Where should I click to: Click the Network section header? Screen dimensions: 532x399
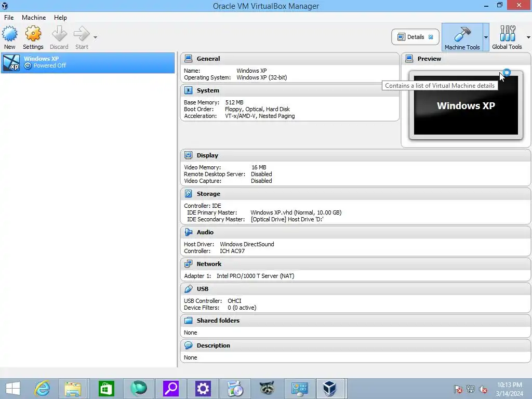(x=355, y=263)
